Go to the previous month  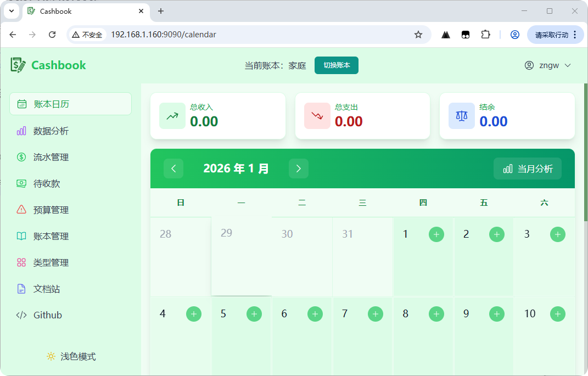tap(173, 169)
